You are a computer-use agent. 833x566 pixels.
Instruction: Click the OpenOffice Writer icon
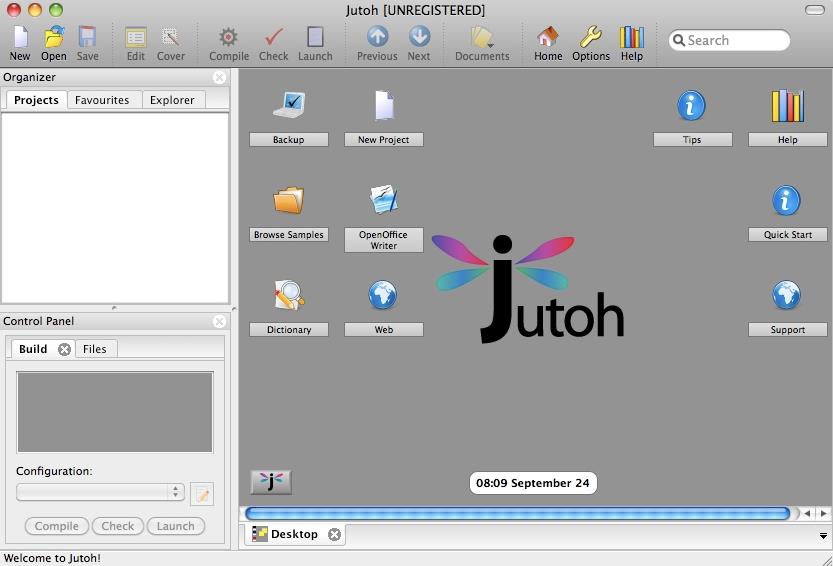[x=384, y=199]
